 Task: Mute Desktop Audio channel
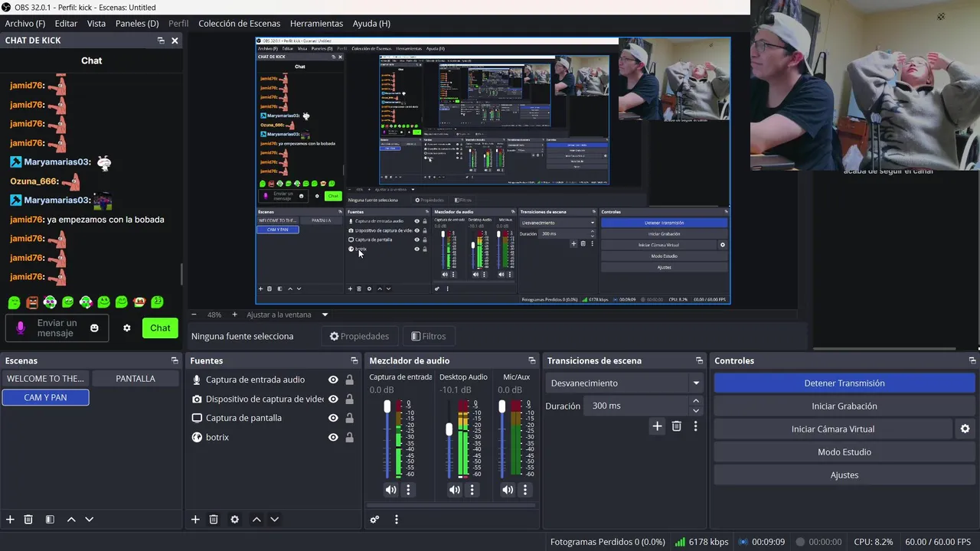click(455, 490)
